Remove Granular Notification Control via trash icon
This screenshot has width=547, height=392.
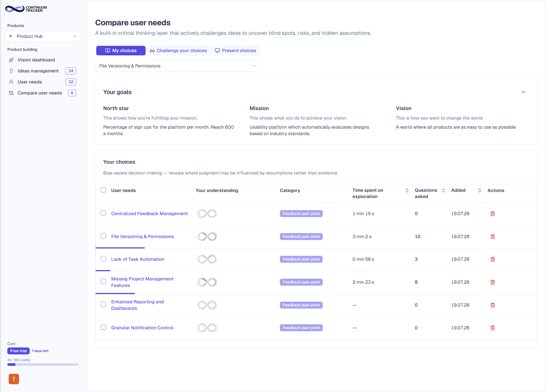pyautogui.click(x=492, y=328)
